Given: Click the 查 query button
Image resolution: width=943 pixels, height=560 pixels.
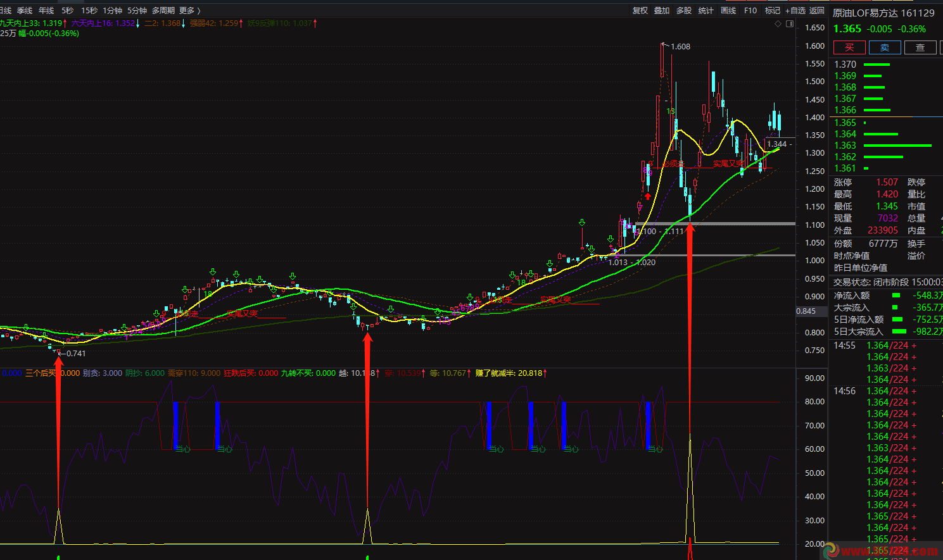Looking at the screenshot, I should pyautogui.click(x=920, y=47).
